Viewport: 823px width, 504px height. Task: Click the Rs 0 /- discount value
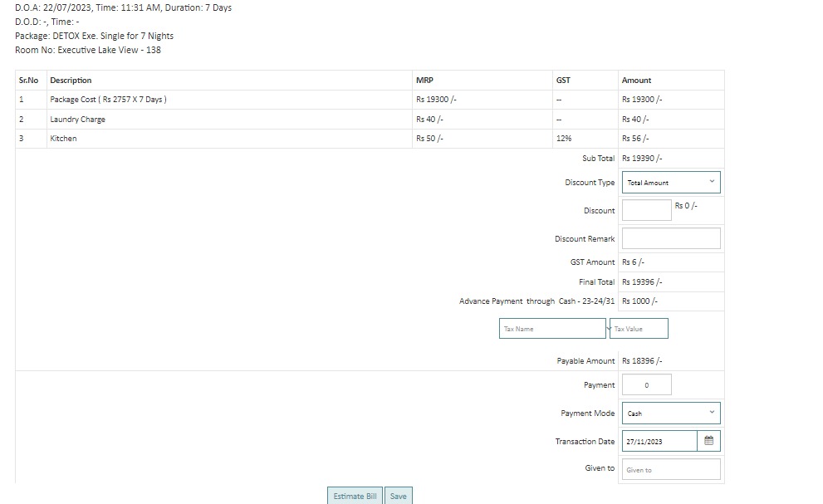click(686, 206)
